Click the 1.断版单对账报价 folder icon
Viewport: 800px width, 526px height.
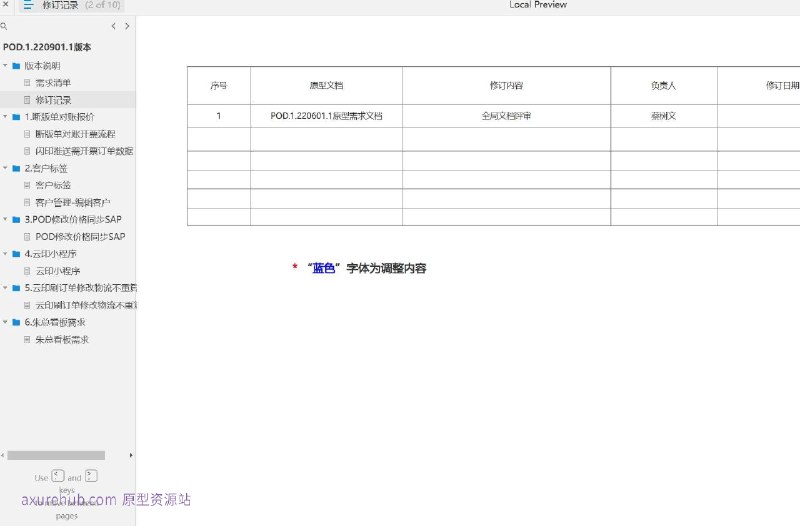point(16,117)
